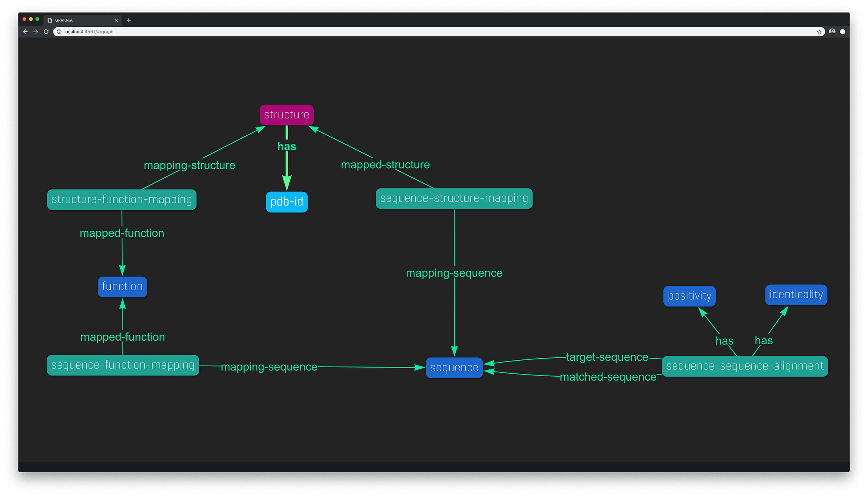Select the structure node
Screen dimensions: 868x496
pos(286,115)
